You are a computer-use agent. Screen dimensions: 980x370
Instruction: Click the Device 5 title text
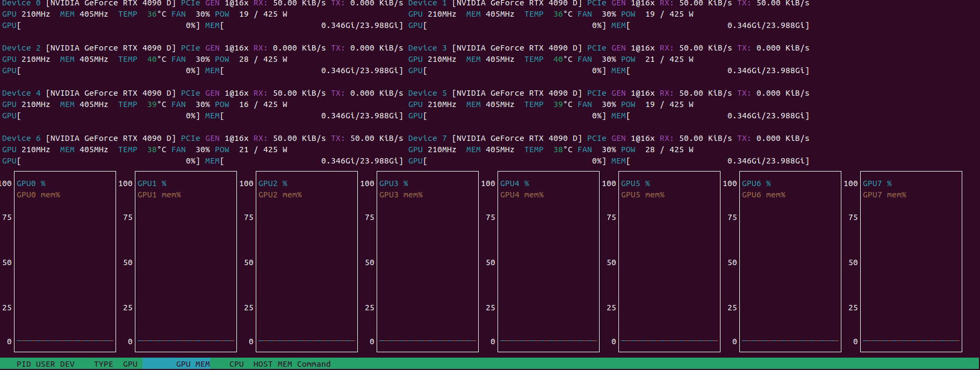(x=428, y=93)
